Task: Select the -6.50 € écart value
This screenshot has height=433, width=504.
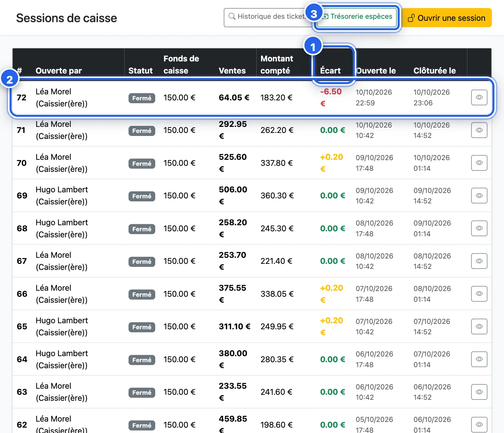Action: (x=331, y=97)
